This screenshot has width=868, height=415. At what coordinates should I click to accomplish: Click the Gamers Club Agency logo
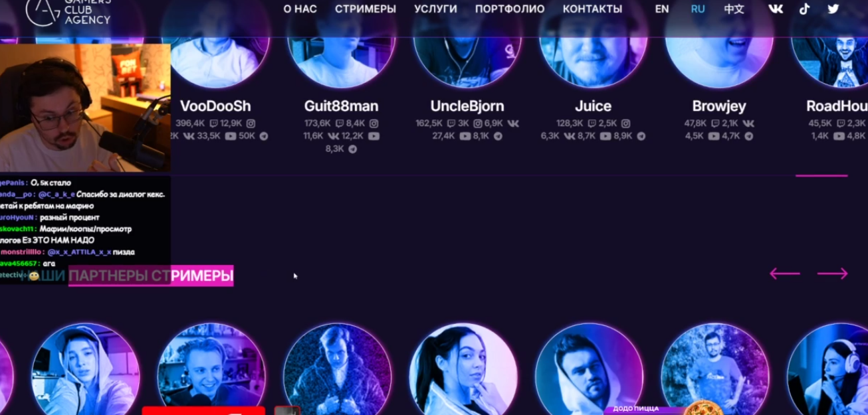[x=68, y=11]
